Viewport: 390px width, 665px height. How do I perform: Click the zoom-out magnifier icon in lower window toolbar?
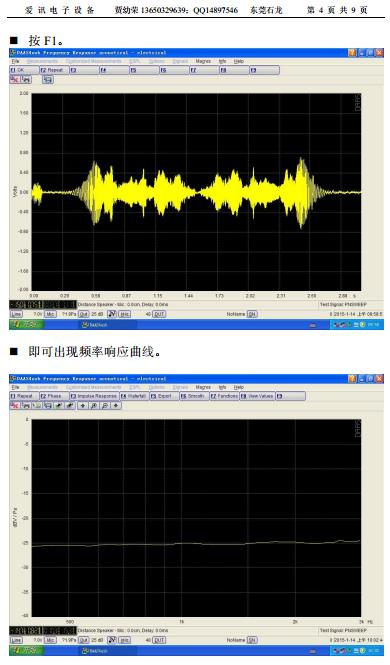[x=104, y=405]
